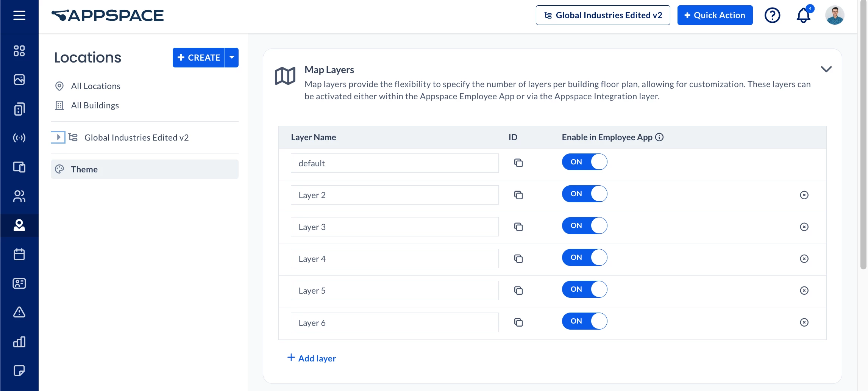The image size is (868, 391).
Task: Edit the Layer 2 name field
Action: click(x=395, y=195)
